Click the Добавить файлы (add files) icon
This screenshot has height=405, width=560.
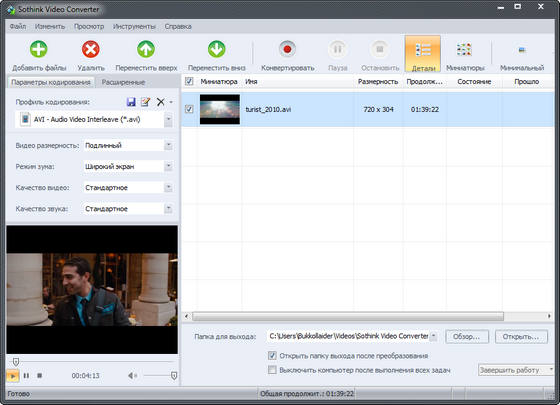39,49
